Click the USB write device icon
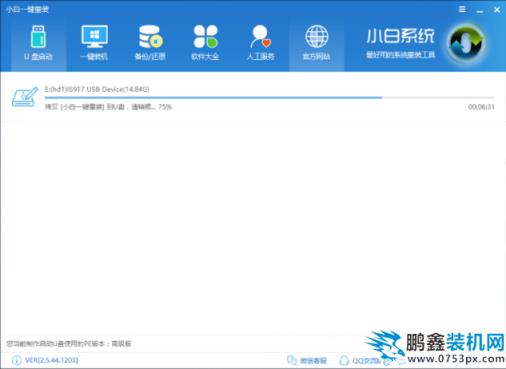This screenshot has width=506, height=369. [x=25, y=97]
